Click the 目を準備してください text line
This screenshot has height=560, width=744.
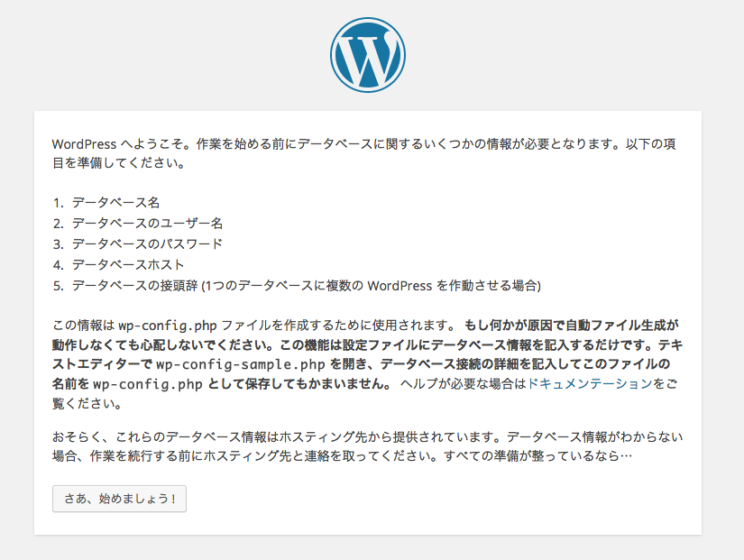click(119, 163)
